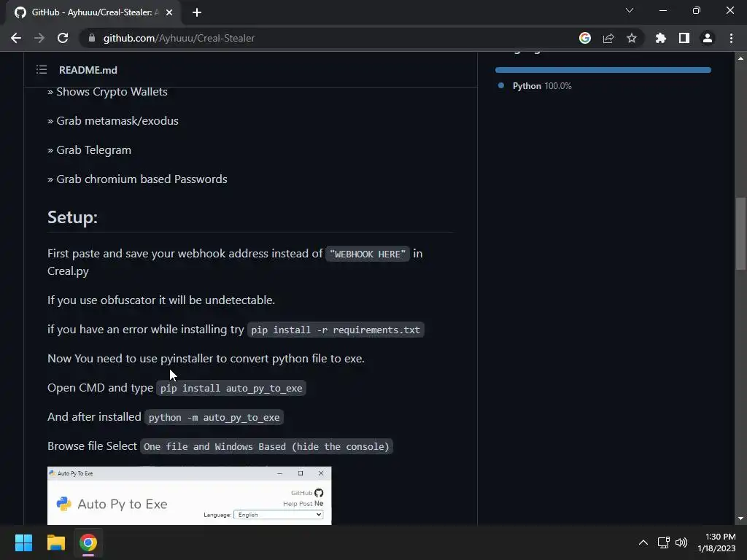Click the python -m auto_py_to_exe code
Image resolution: width=747 pixels, height=560 pixels.
click(214, 417)
